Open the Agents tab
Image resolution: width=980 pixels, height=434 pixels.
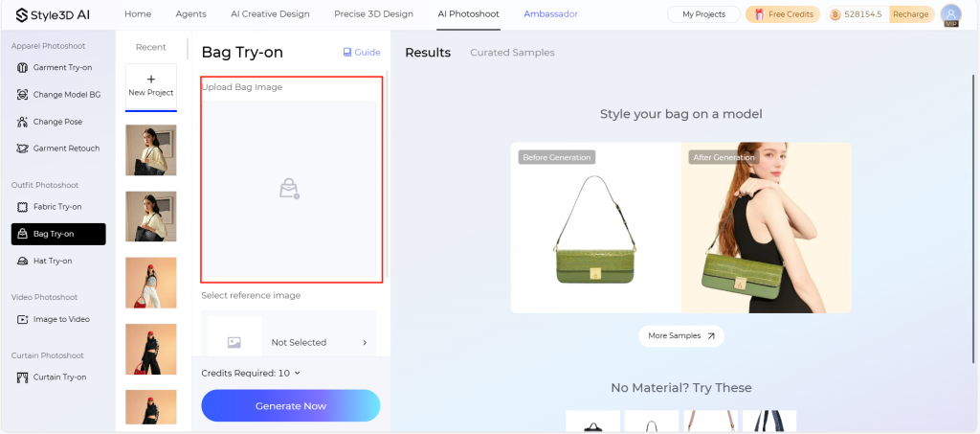[x=190, y=13]
